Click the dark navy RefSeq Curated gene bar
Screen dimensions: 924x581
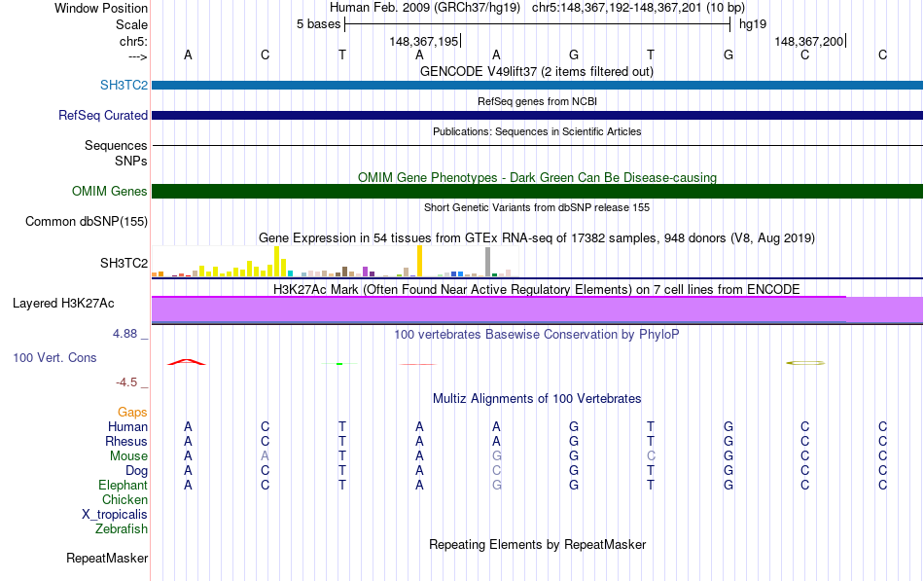click(x=538, y=115)
